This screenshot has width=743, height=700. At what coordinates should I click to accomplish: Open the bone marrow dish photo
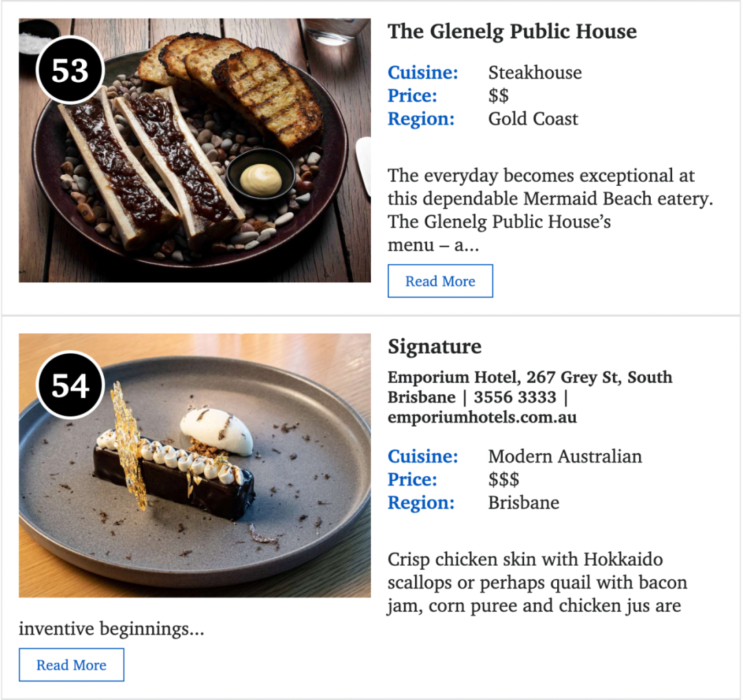(x=195, y=150)
